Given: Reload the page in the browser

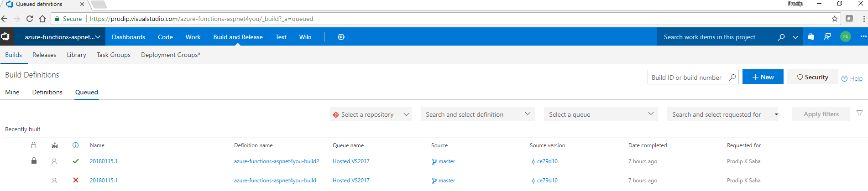Looking at the screenshot, I should 30,19.
